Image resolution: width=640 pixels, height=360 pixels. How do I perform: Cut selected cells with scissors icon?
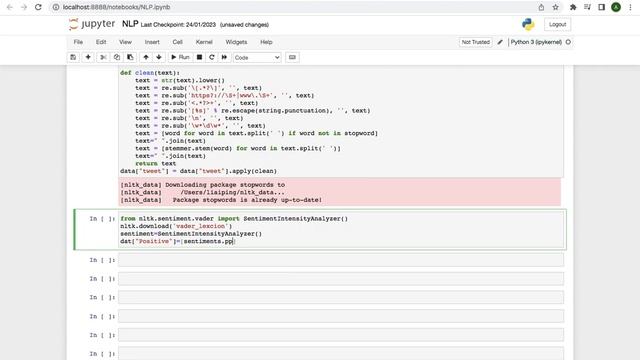pos(103,58)
